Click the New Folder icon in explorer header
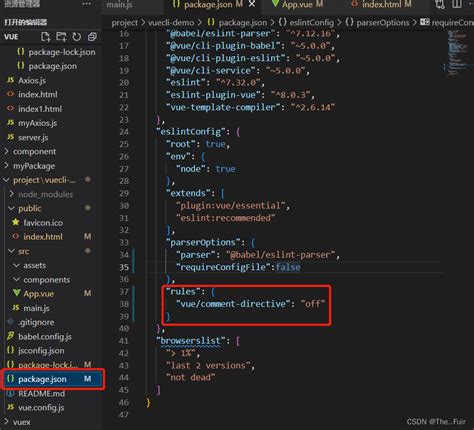 click(x=61, y=37)
